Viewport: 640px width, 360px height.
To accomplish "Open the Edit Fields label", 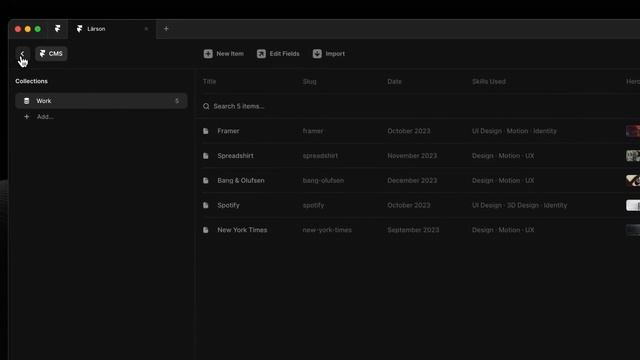I will pos(284,54).
